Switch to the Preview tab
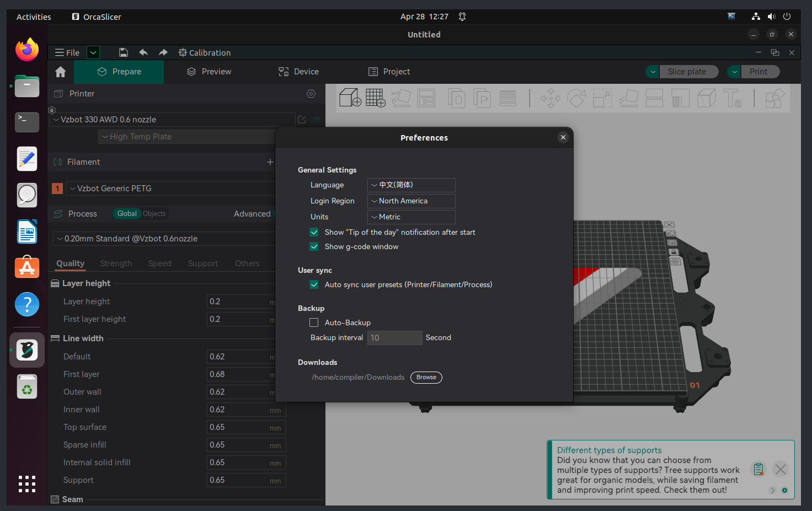This screenshot has height=511, width=812. [209, 71]
